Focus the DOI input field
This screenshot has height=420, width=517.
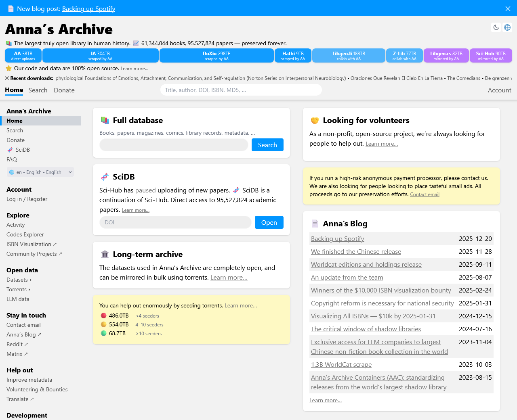pos(175,222)
